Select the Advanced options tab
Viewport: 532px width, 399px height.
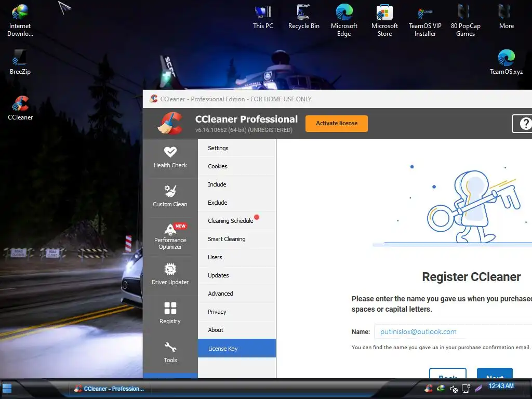point(237,294)
